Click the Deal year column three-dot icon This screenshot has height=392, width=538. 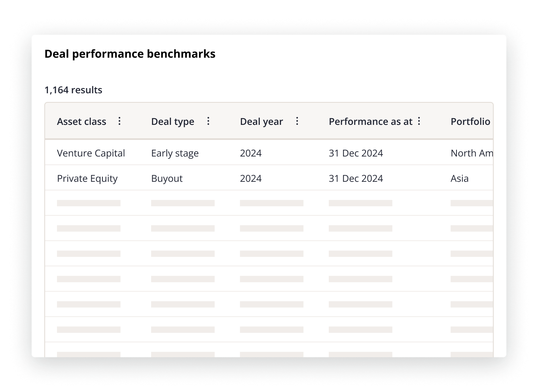point(297,121)
